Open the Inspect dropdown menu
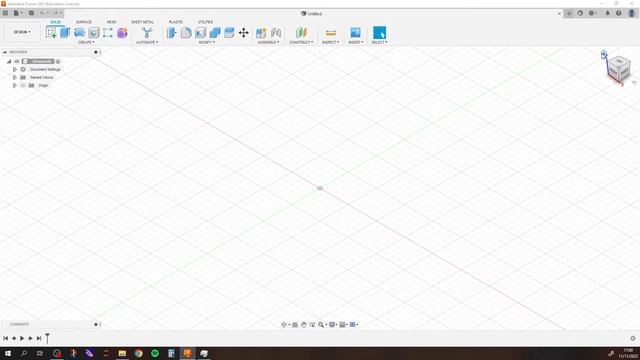This screenshot has height=360, width=640. click(331, 42)
